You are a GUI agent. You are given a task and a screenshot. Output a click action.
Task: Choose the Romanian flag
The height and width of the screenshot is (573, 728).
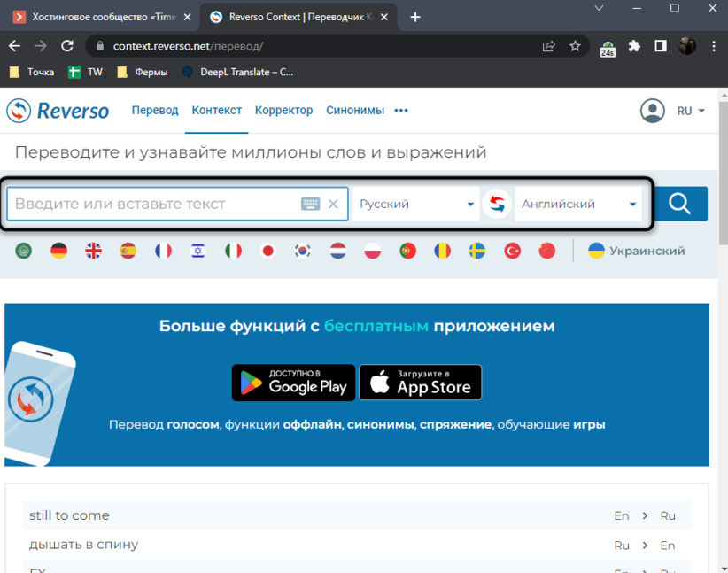(443, 251)
